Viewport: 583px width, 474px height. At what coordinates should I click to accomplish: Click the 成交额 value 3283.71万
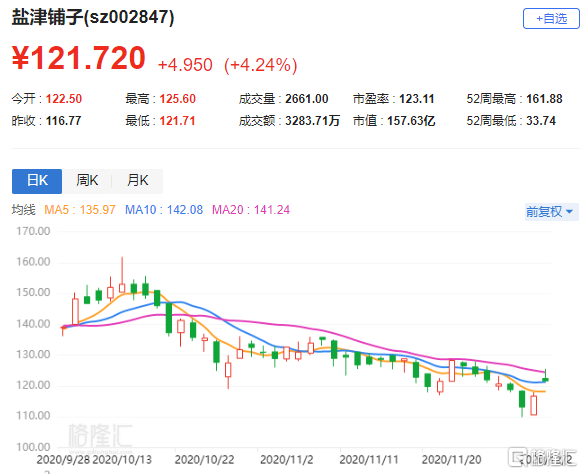(x=312, y=121)
